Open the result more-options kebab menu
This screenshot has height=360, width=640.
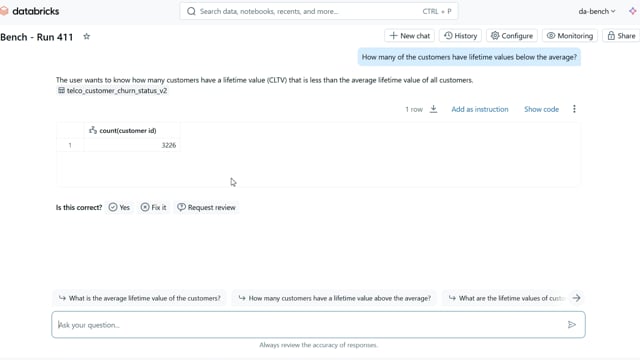click(x=574, y=109)
